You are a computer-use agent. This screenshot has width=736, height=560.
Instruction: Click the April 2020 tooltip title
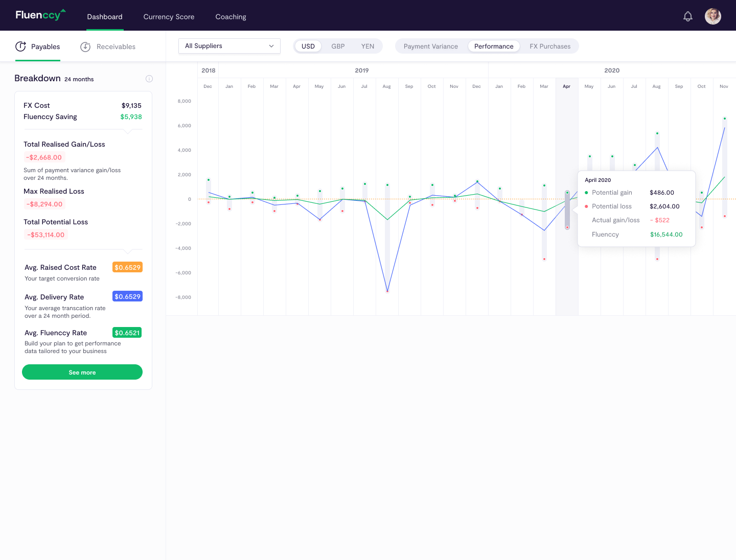[597, 180]
